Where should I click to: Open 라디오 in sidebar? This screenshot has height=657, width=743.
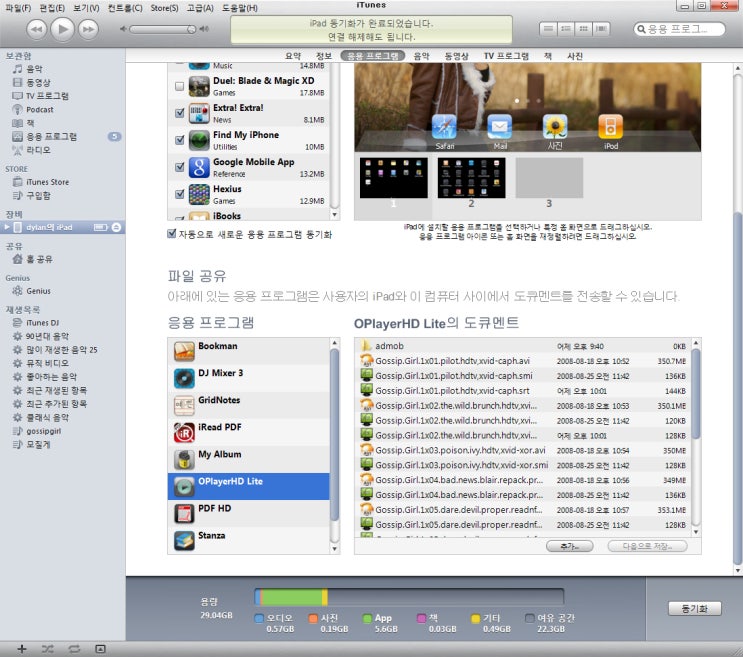pyautogui.click(x=38, y=150)
